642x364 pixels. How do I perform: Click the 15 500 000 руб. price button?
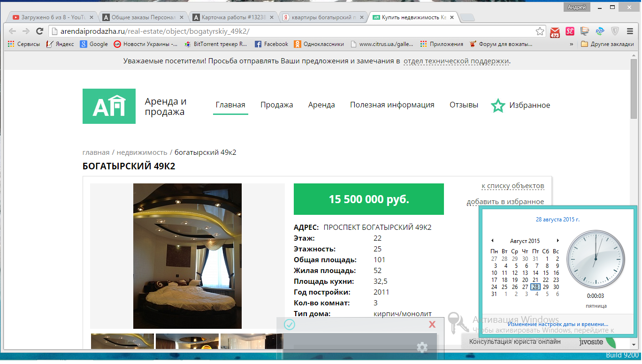click(369, 199)
